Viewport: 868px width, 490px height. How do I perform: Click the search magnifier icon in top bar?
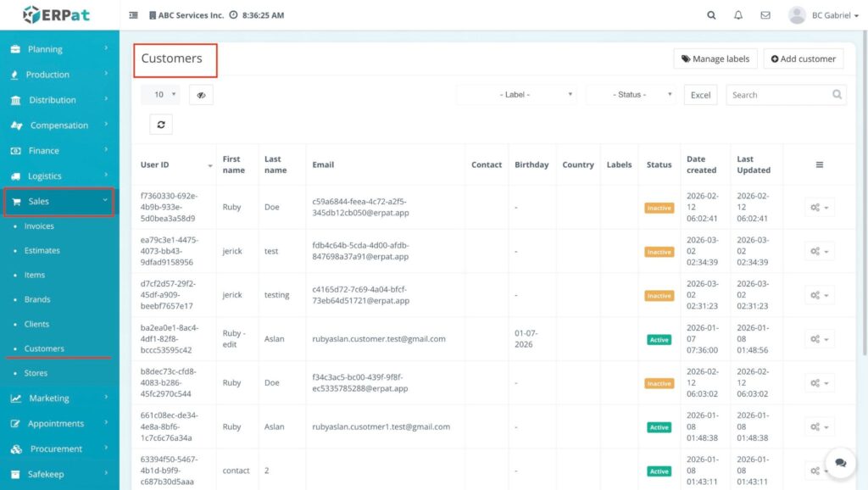coord(711,15)
